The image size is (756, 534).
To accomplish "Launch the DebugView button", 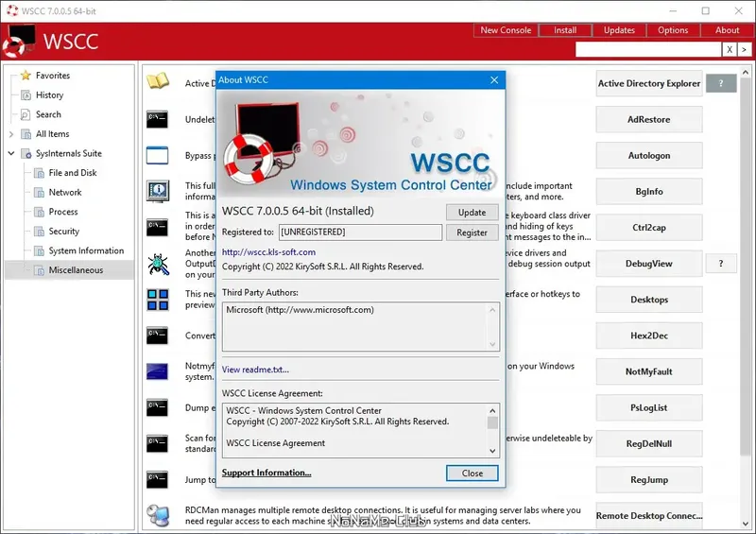I will coord(649,264).
